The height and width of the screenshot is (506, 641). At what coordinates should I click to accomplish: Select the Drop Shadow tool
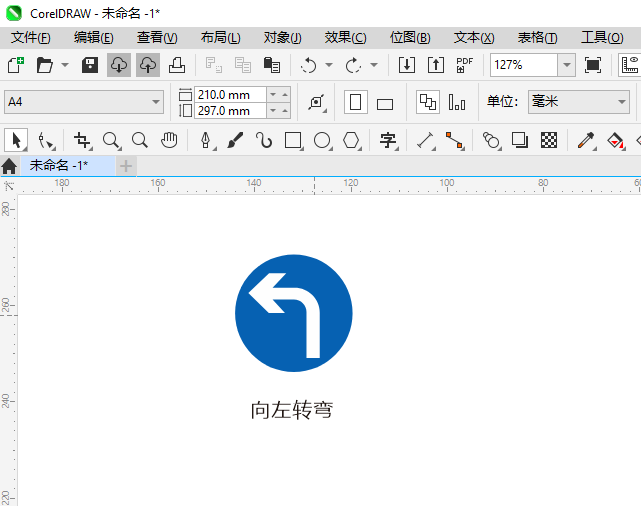pos(520,141)
